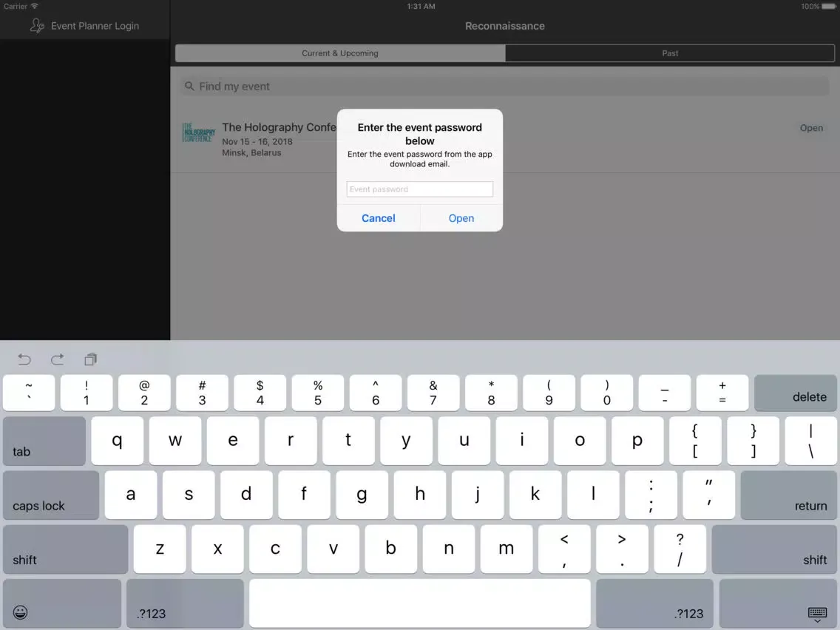The width and height of the screenshot is (840, 630).
Task: Tap the m key
Action: pos(507,549)
